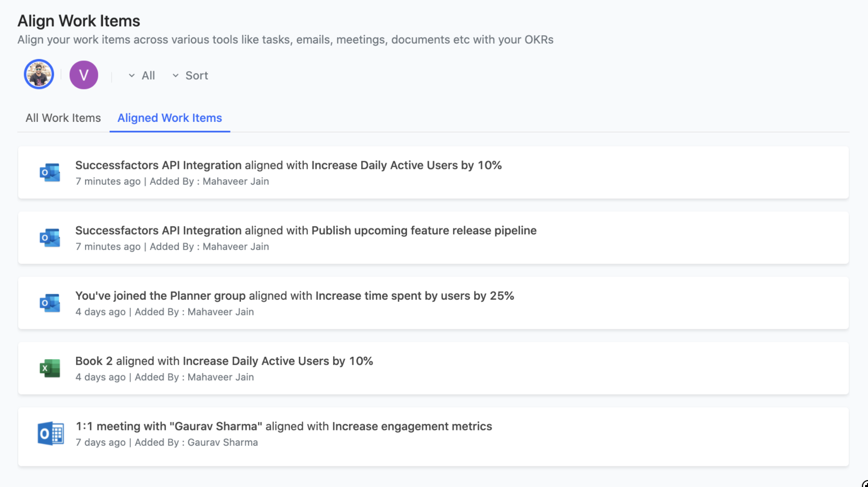Open the All filter dropdown

142,76
